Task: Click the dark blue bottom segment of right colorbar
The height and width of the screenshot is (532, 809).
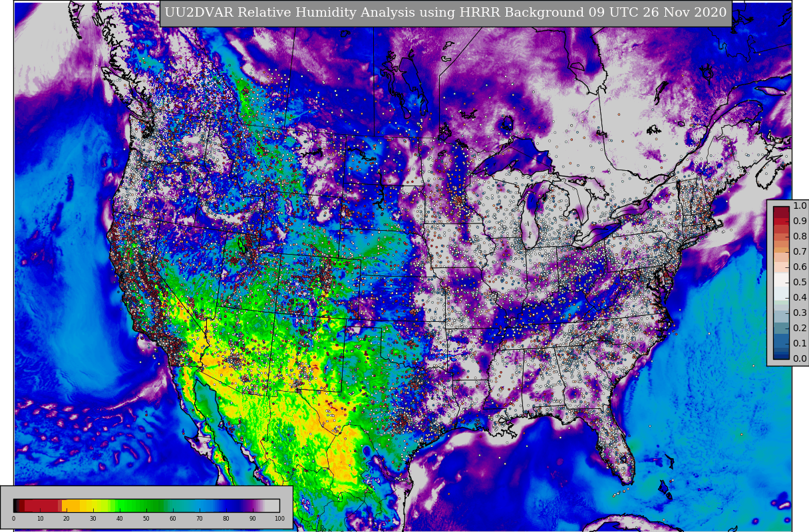Action: point(781,355)
